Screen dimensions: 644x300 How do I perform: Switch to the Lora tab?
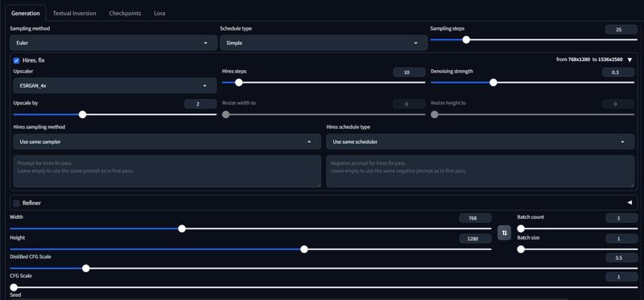click(x=159, y=13)
